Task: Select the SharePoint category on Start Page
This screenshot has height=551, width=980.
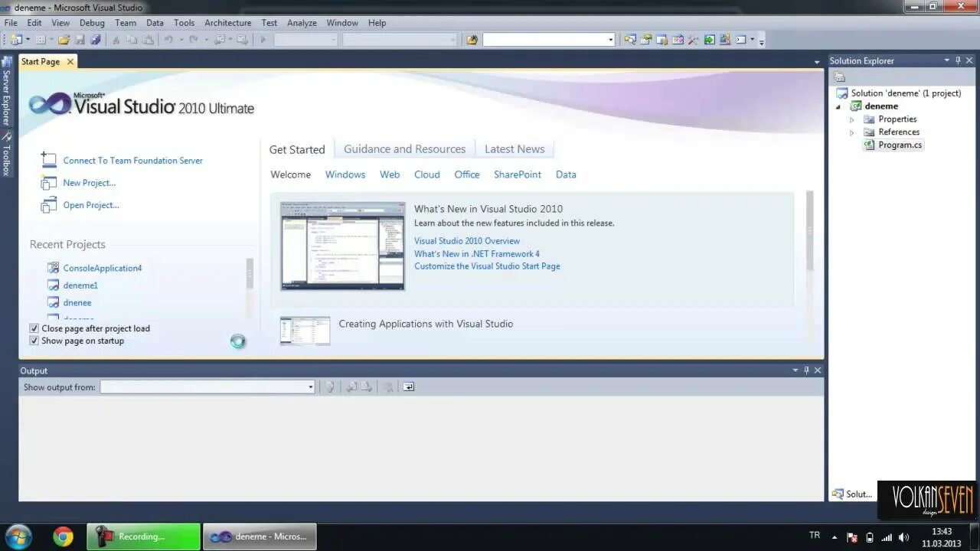Action: point(518,174)
